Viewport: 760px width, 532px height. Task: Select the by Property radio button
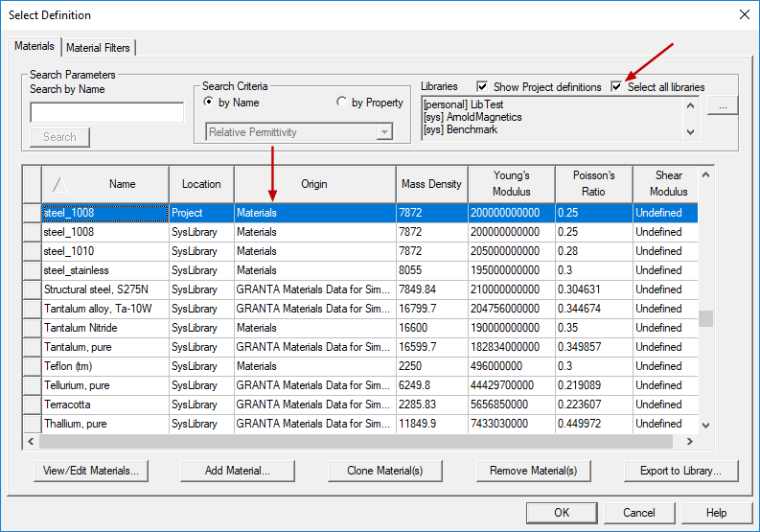tap(342, 103)
